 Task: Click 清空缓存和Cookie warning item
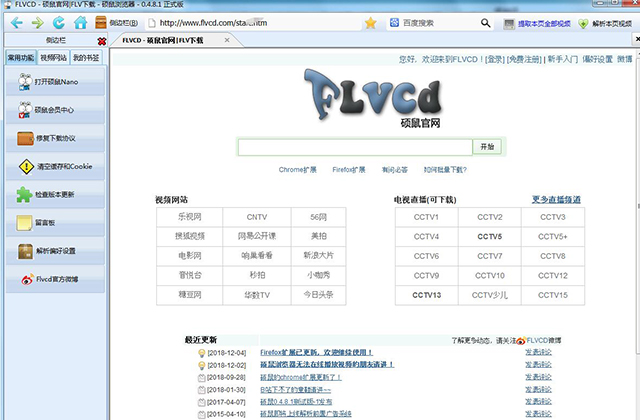[x=55, y=166]
